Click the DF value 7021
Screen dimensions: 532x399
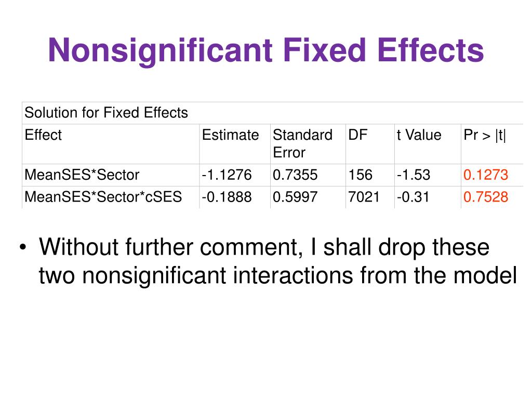pos(364,197)
